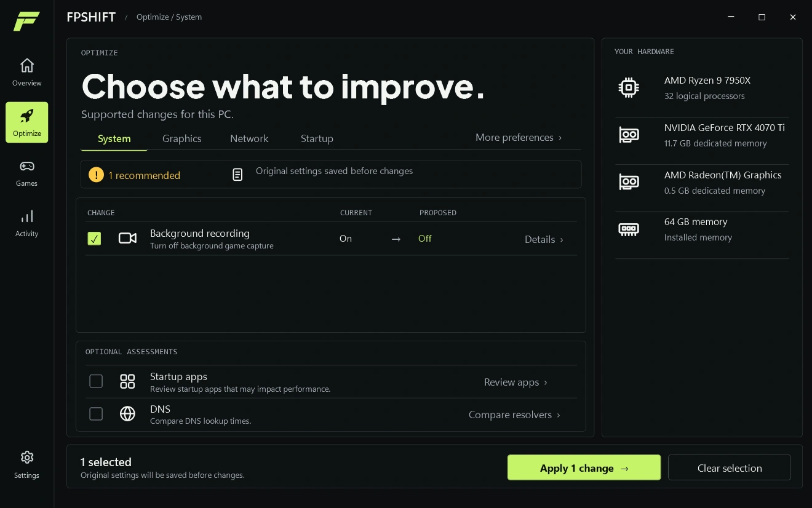Screen dimensions: 812x508
Task: Click the AMD Radeon graphics card icon
Action: click(x=629, y=182)
